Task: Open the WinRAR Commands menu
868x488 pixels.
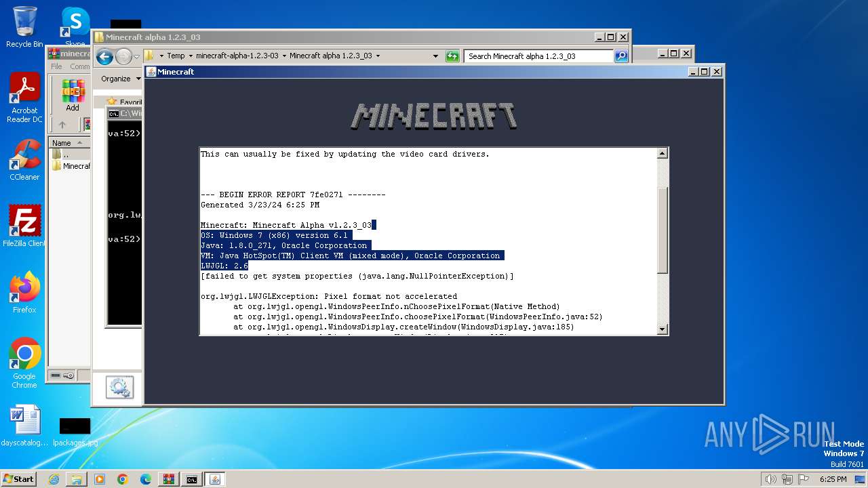Action: tap(79, 66)
